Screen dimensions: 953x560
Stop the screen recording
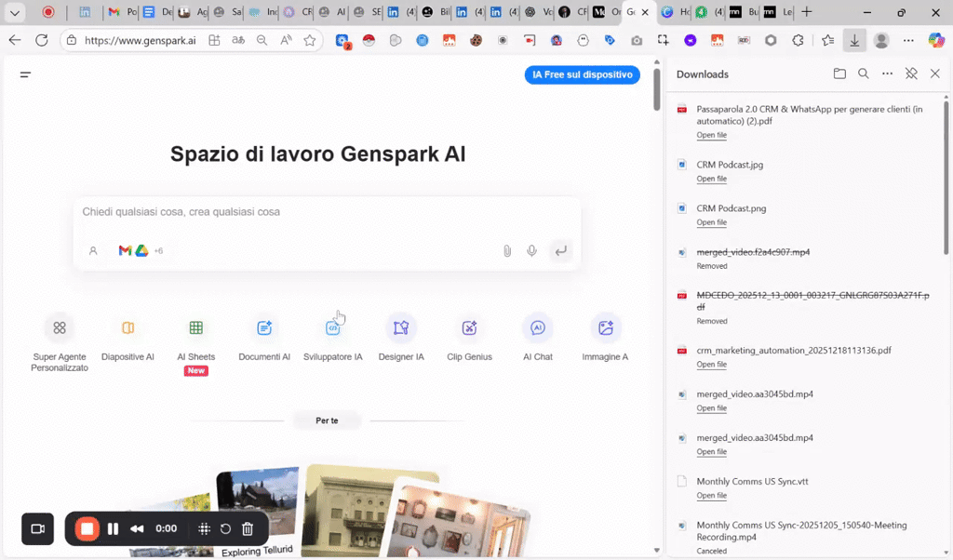click(x=87, y=529)
